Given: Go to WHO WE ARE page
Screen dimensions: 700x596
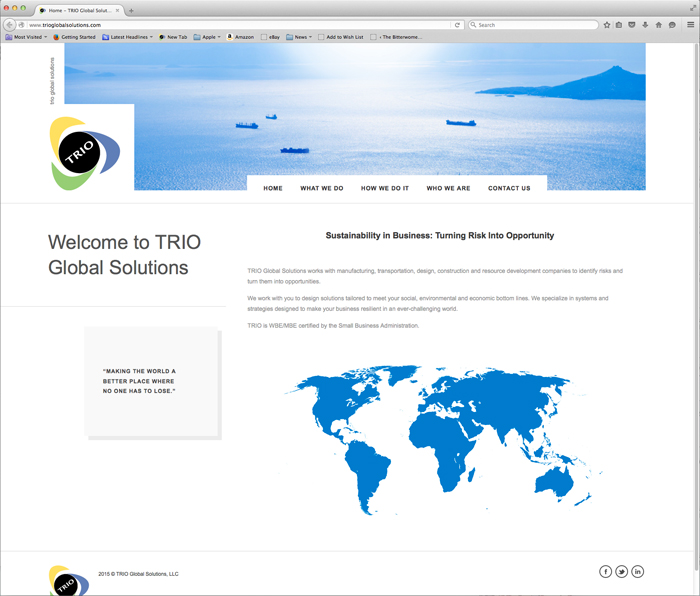Looking at the screenshot, I should [x=448, y=188].
